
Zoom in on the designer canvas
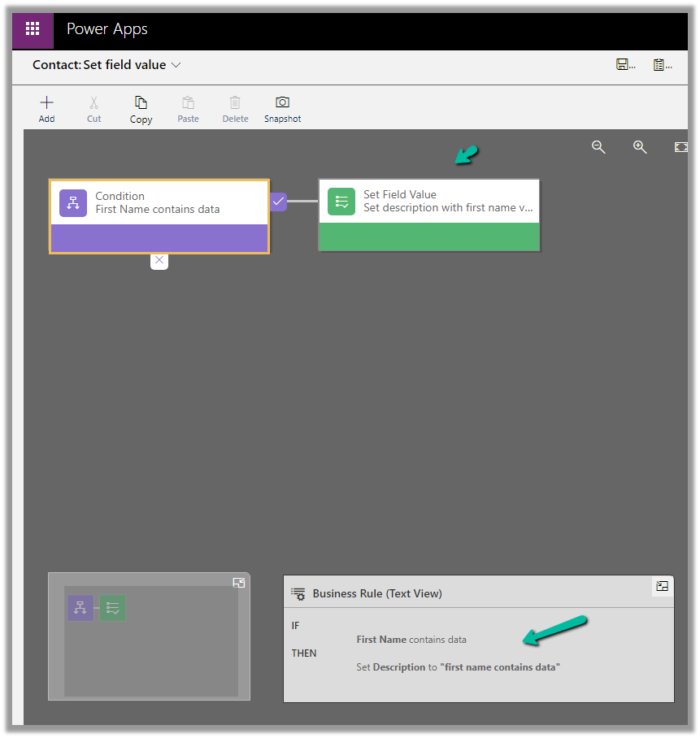pos(640,147)
